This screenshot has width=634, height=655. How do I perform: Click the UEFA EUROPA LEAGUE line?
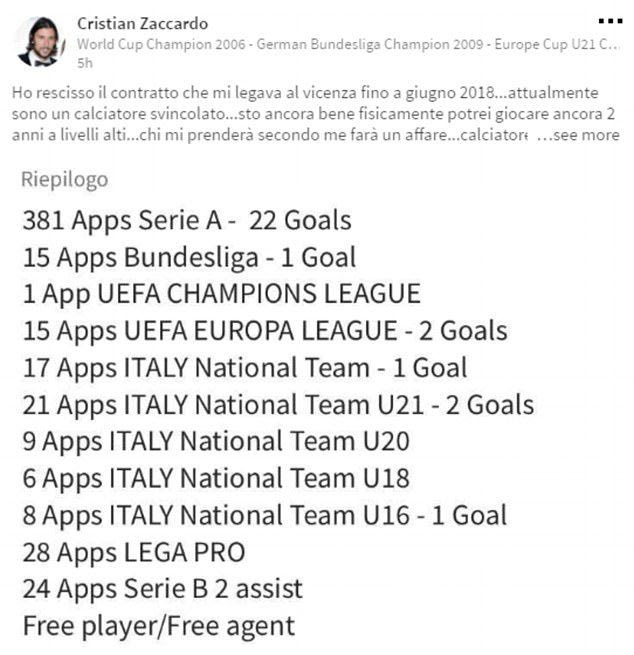(264, 330)
